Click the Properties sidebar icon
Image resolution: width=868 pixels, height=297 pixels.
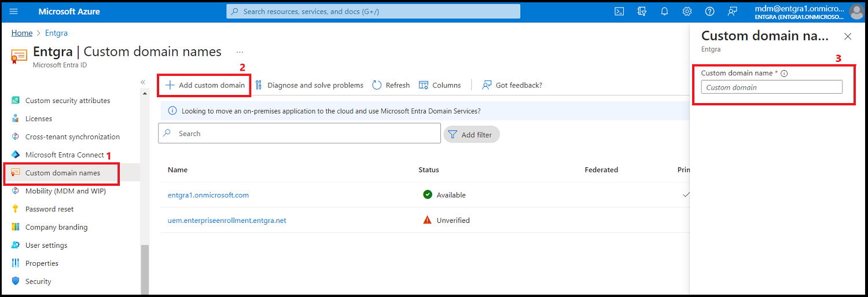[16, 263]
